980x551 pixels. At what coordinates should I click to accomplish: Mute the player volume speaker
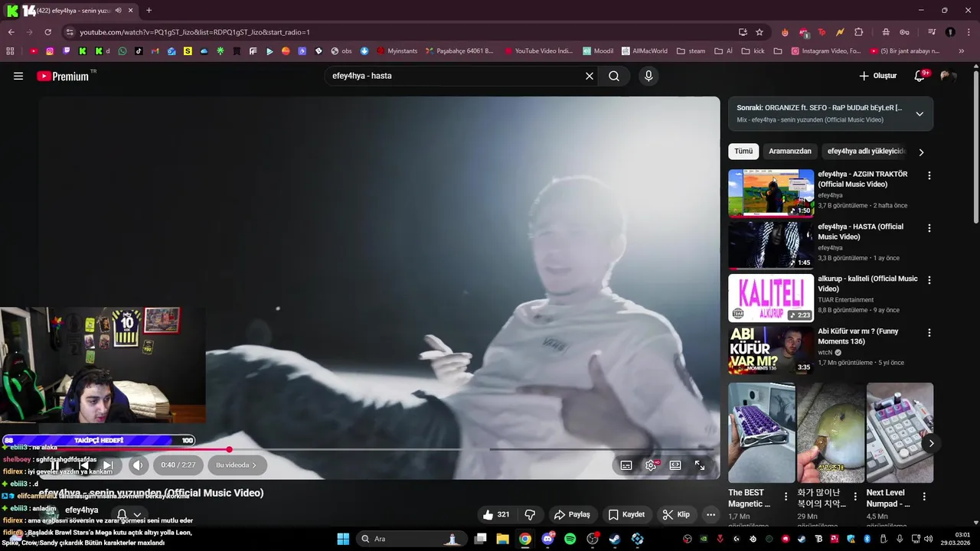click(x=137, y=465)
